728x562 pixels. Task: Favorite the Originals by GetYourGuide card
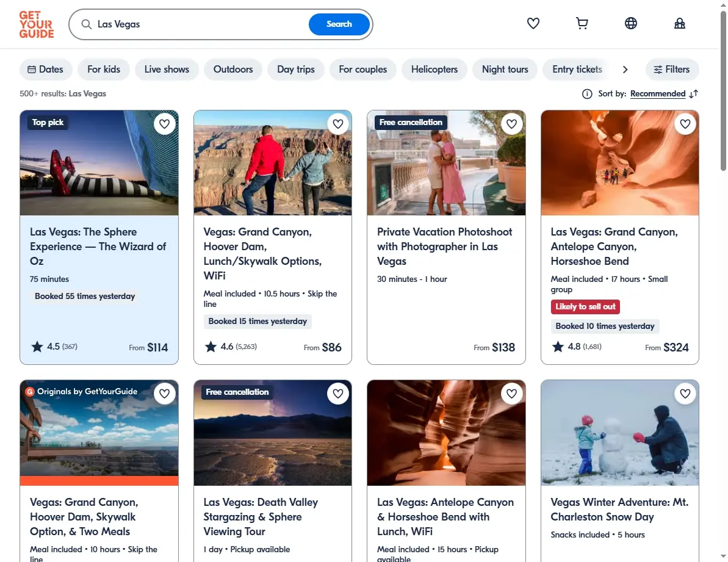[164, 394]
